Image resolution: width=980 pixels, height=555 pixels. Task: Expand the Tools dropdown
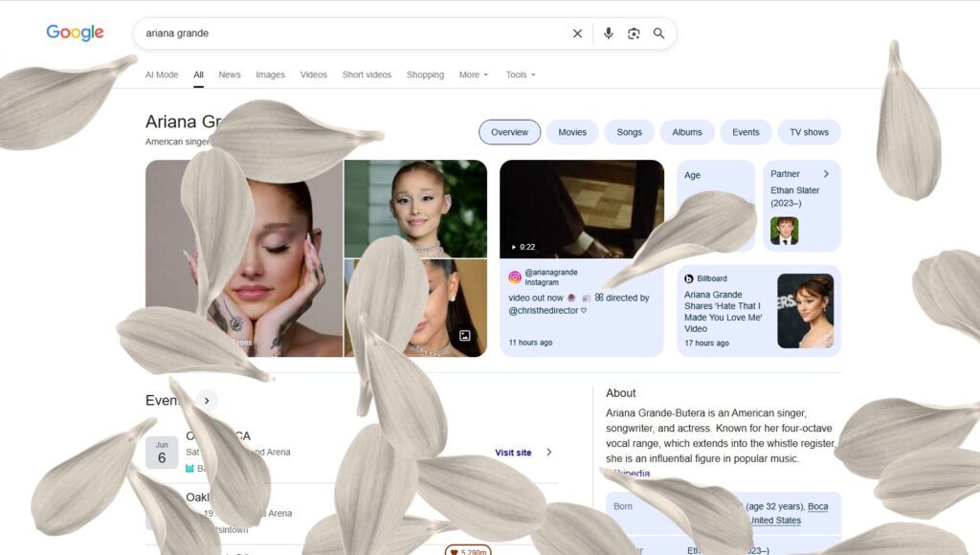click(520, 75)
